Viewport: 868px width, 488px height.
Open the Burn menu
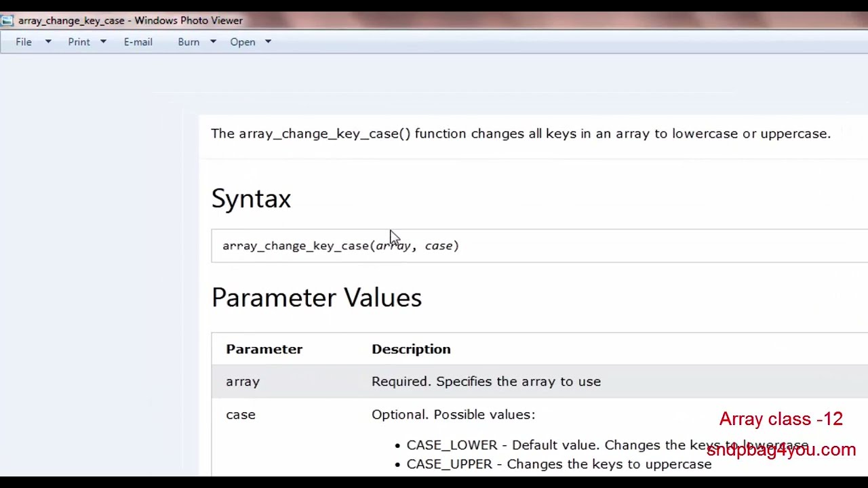[189, 42]
